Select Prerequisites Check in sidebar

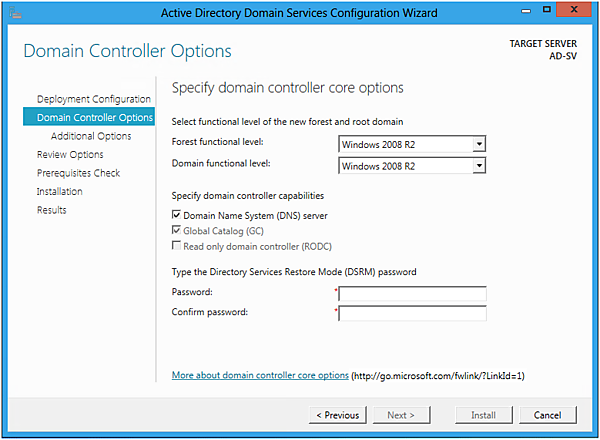(x=78, y=173)
